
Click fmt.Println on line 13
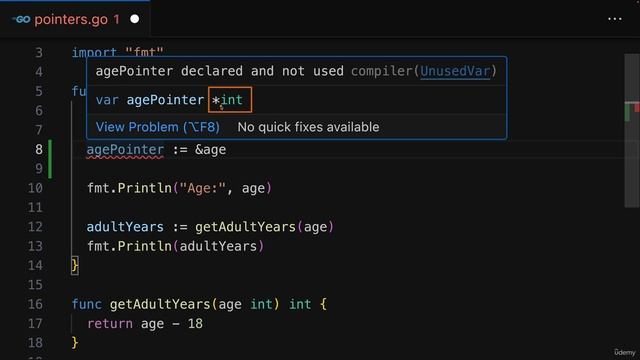(x=130, y=246)
